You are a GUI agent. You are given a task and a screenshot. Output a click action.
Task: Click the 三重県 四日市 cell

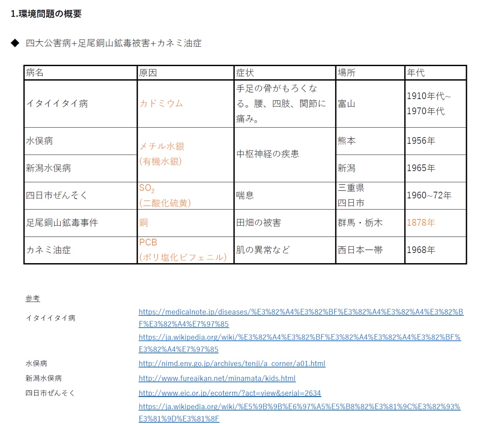[x=370, y=196]
